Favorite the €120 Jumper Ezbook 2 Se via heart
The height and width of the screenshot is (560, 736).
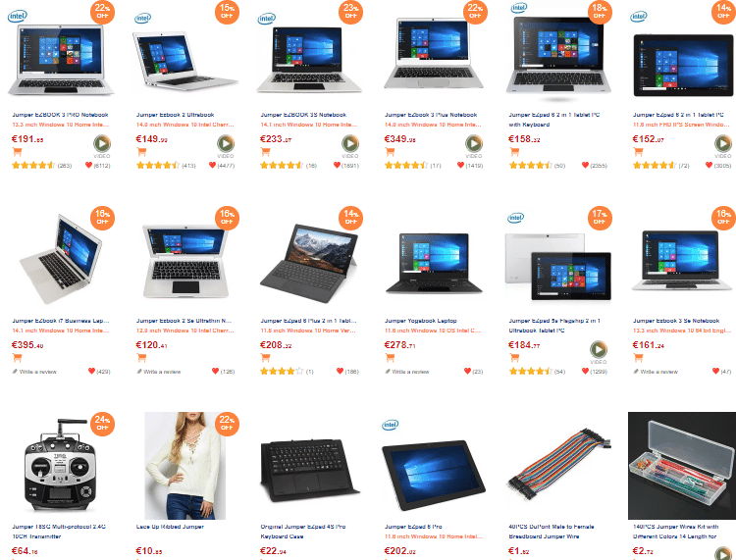click(216, 371)
